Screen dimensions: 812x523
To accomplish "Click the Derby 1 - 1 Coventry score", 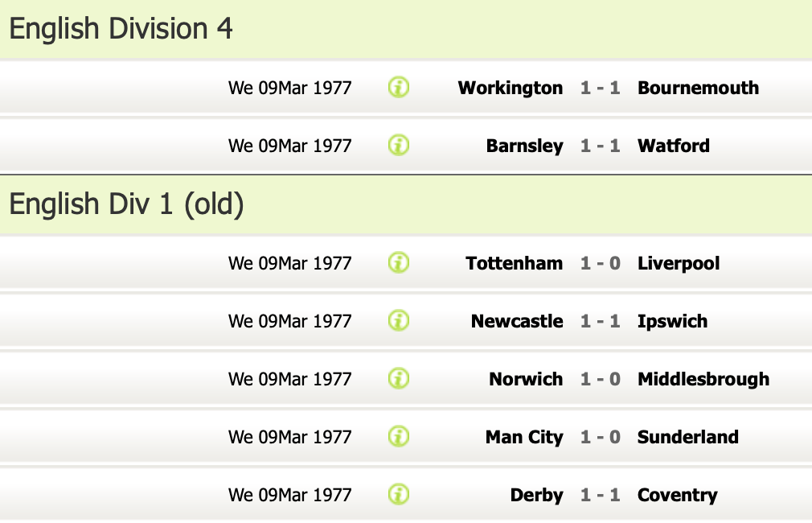I will click(x=601, y=495).
